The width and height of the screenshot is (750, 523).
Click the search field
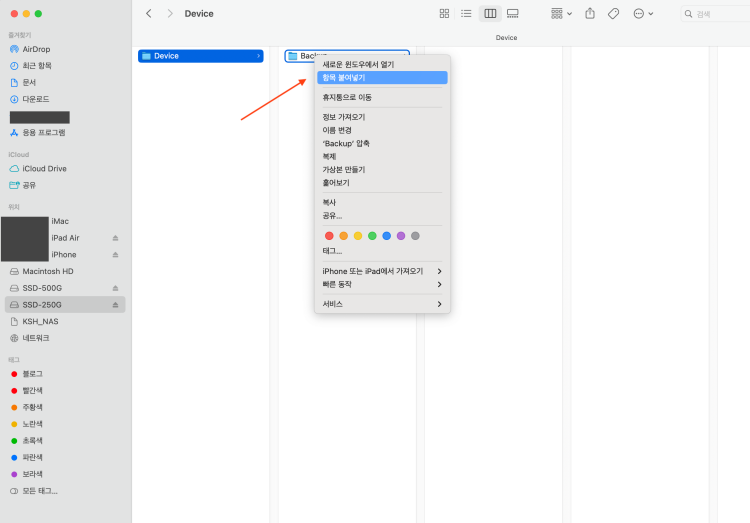[x=715, y=14]
